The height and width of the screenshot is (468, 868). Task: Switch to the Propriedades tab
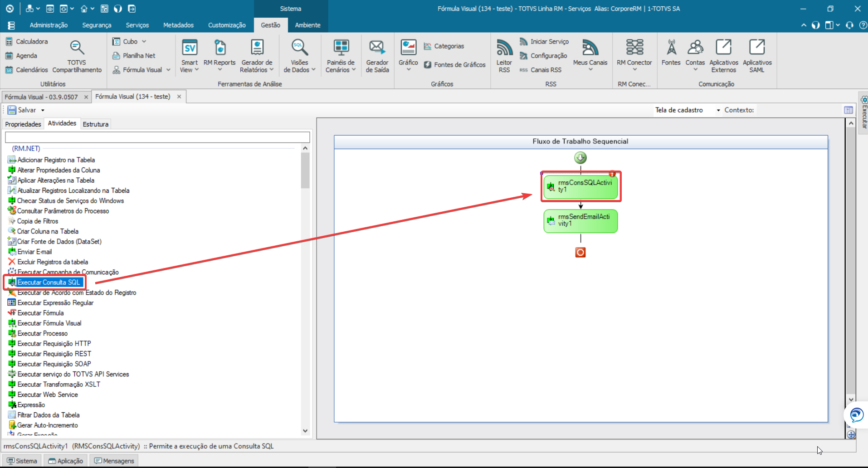pyautogui.click(x=23, y=124)
